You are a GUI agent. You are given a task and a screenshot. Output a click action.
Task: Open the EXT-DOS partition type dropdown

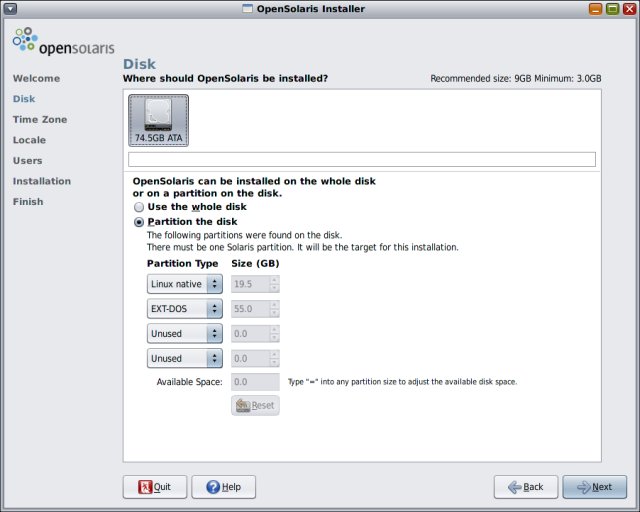tap(184, 309)
